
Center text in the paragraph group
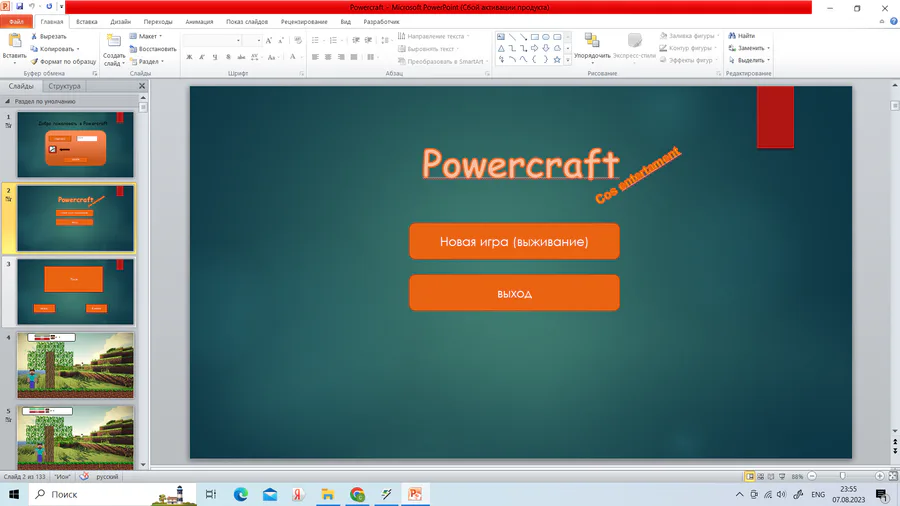pyautogui.click(x=328, y=57)
